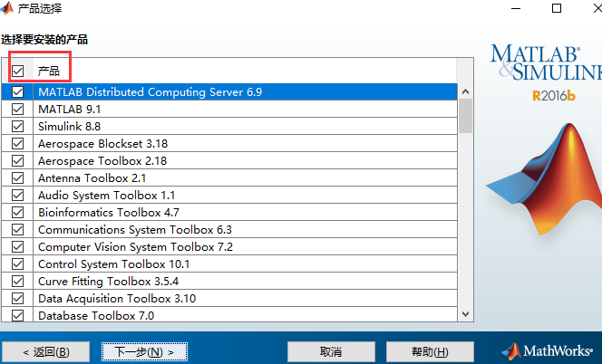This screenshot has height=364, width=602.
Task: Toggle Data Acquisition Toolbox 3.10 checkbox
Action: [17, 299]
